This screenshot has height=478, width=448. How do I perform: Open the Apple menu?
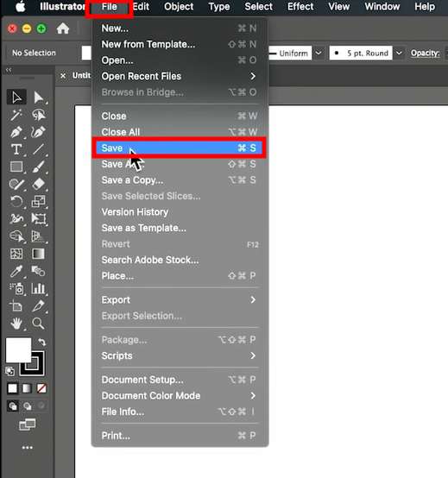coord(21,7)
